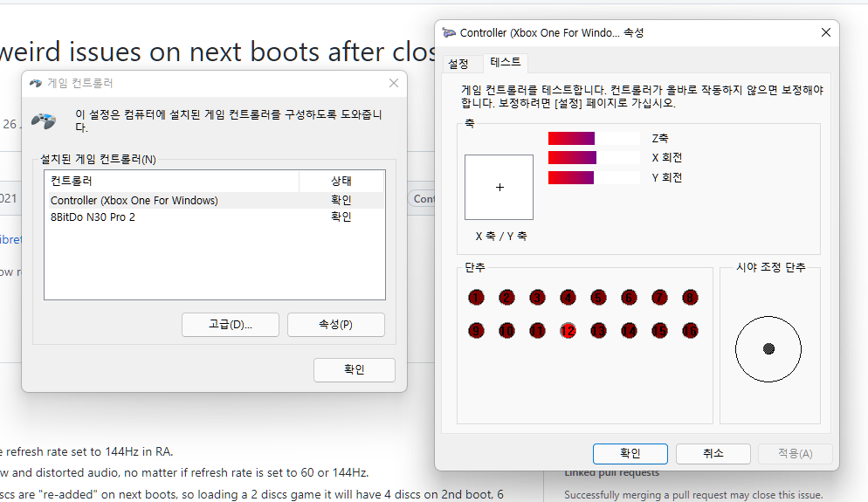Click button indicator 6 in test panel
Viewport: 868px width, 502px height.
pos(629,298)
